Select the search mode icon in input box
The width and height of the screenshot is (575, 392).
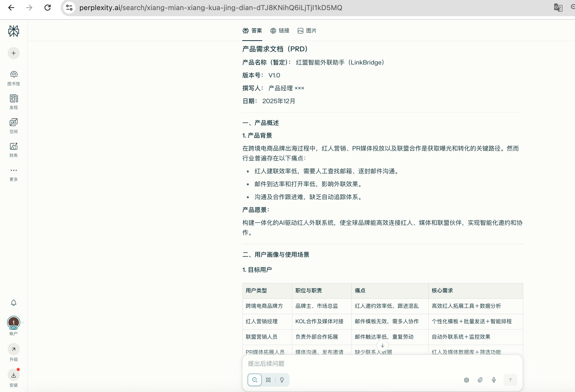255,380
